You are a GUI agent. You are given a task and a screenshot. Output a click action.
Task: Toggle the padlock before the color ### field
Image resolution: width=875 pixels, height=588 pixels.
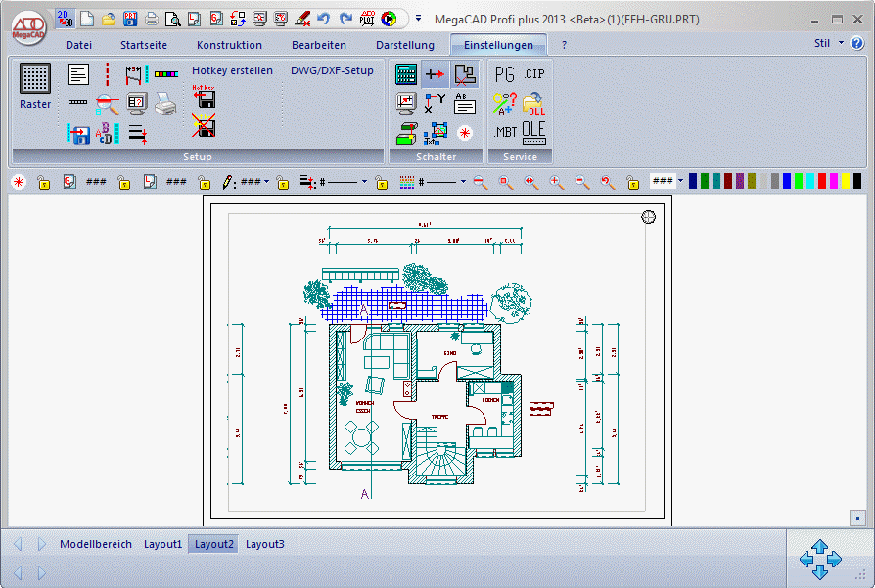point(633,182)
